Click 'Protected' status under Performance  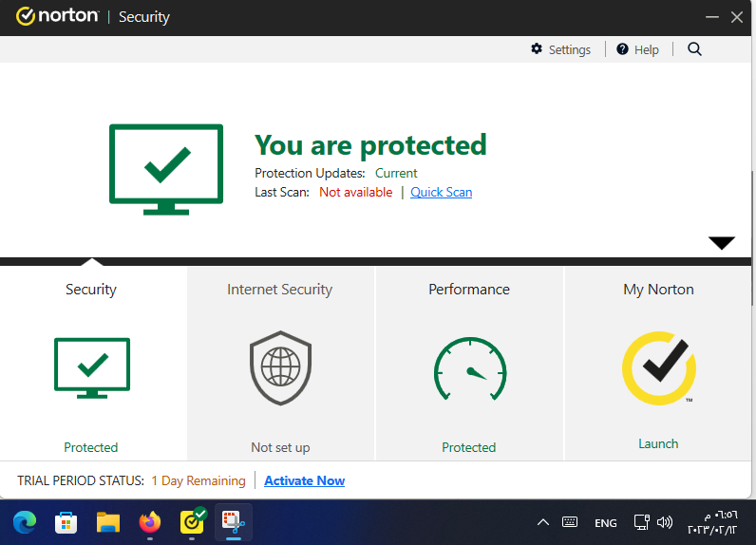468,447
